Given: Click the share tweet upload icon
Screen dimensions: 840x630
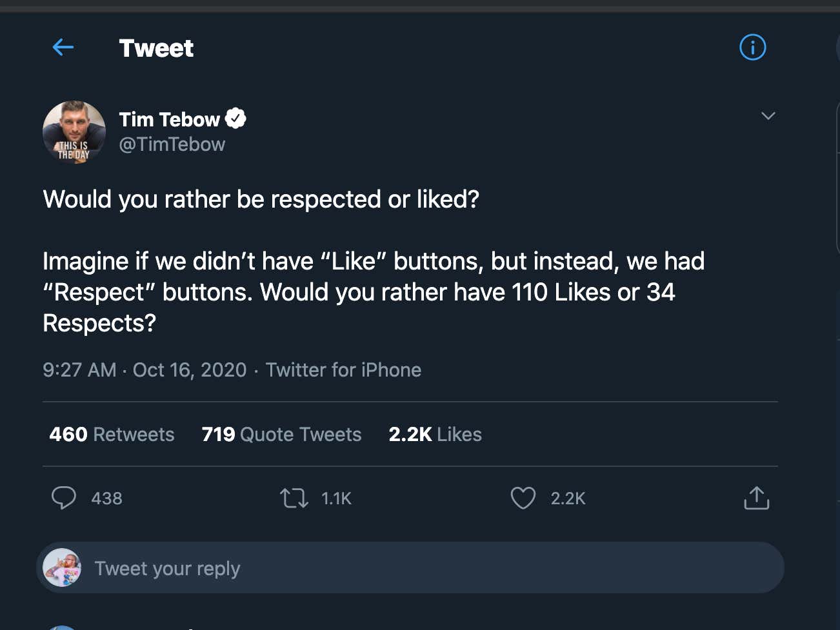Looking at the screenshot, I should [x=756, y=498].
